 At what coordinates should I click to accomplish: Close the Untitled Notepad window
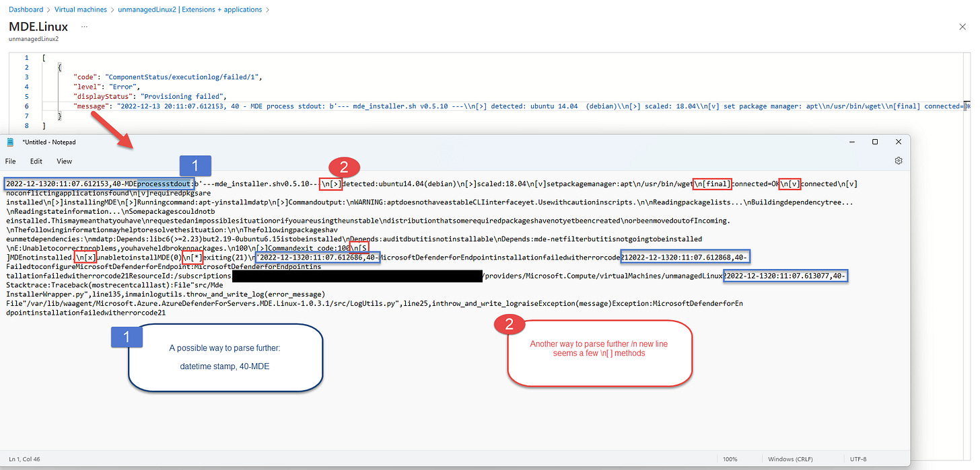(x=898, y=142)
